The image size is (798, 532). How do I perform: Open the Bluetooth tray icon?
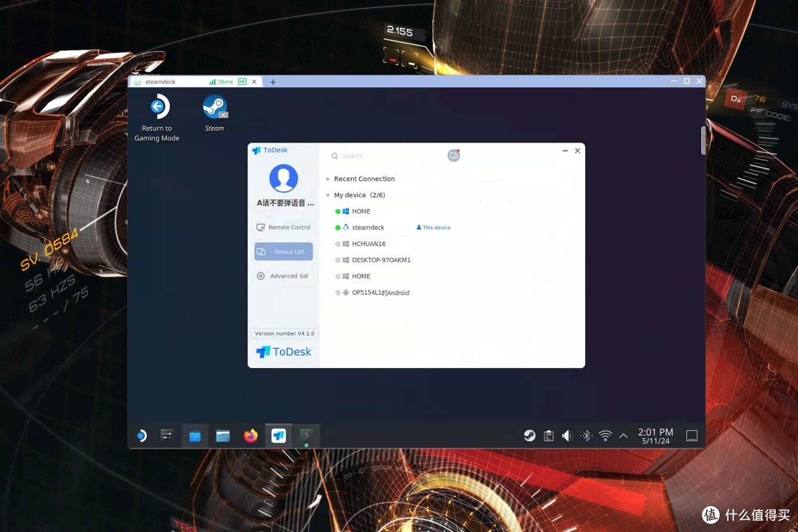click(586, 436)
